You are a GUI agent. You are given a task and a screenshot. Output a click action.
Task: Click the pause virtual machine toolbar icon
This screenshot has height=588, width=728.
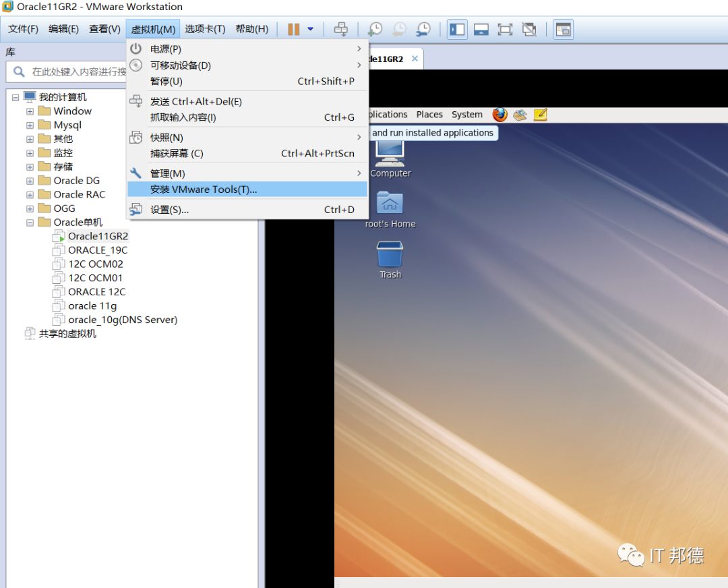(293, 29)
